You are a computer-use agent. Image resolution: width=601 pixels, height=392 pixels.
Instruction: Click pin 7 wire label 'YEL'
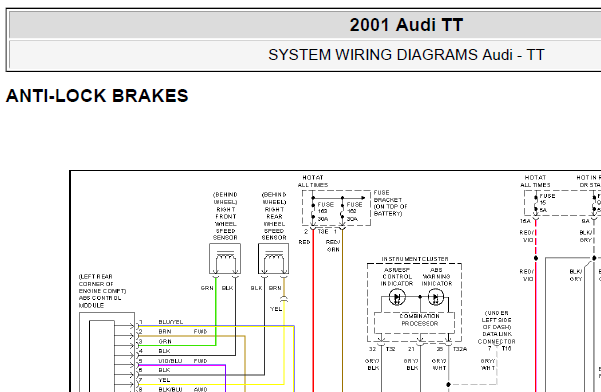[164, 380]
